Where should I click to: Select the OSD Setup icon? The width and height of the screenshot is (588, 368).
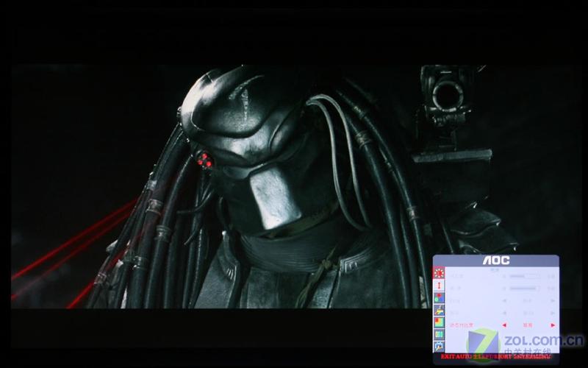pyautogui.click(x=439, y=334)
